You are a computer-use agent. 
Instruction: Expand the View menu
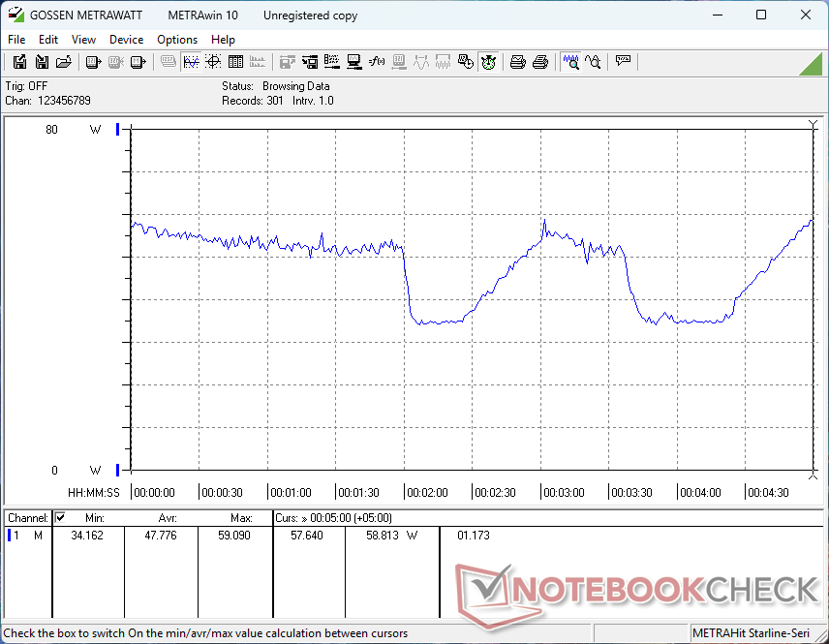83,40
